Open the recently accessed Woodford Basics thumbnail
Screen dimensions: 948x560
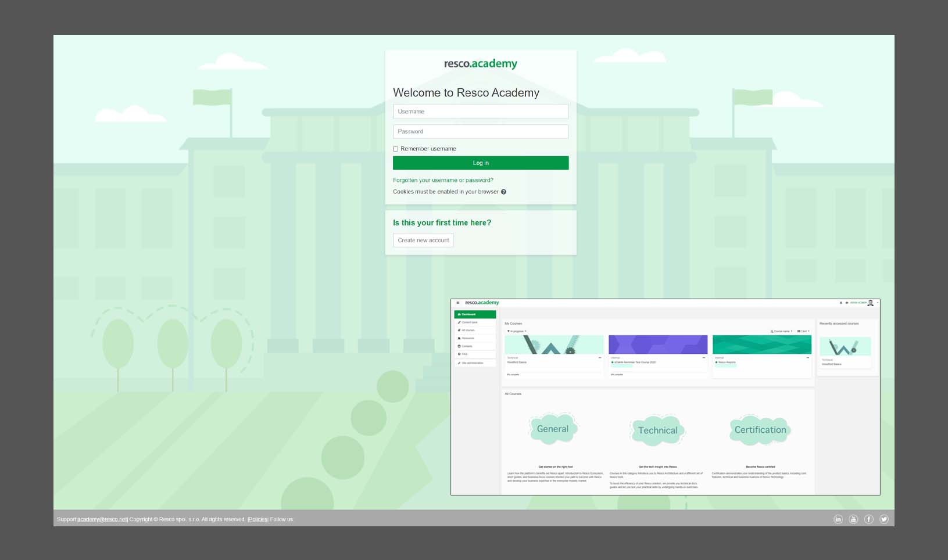point(845,346)
